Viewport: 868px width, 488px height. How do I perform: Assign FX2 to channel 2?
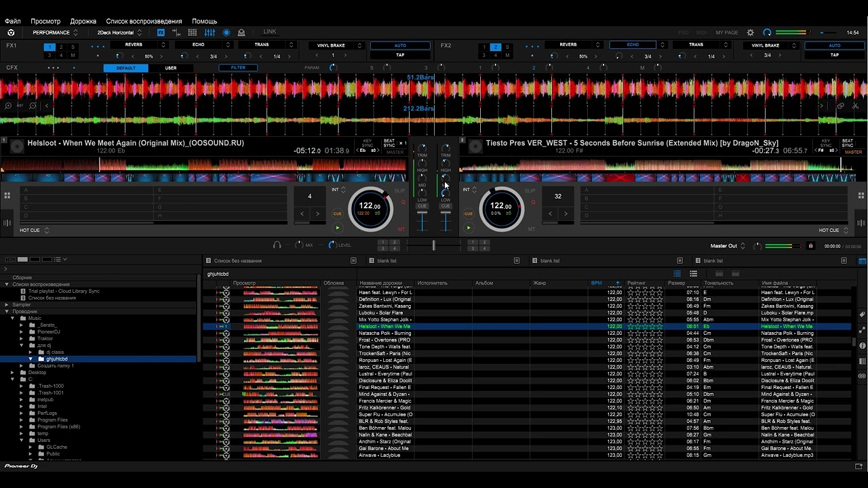click(496, 47)
